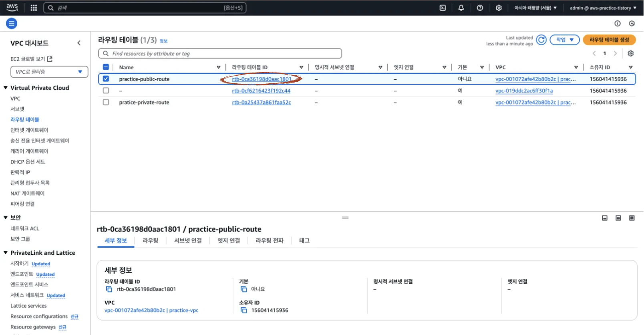Sort by the Name column
Image resolution: width=644 pixels, height=335 pixels.
[x=218, y=67]
